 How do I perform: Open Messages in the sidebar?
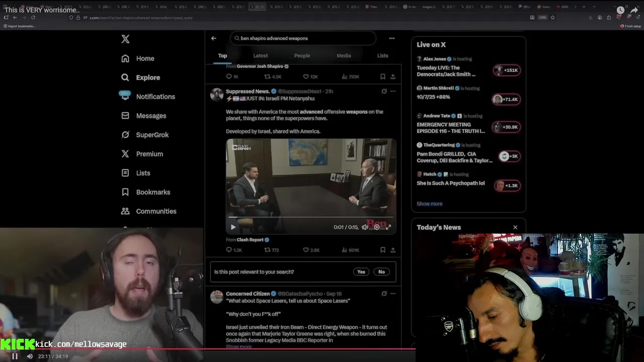click(x=143, y=116)
